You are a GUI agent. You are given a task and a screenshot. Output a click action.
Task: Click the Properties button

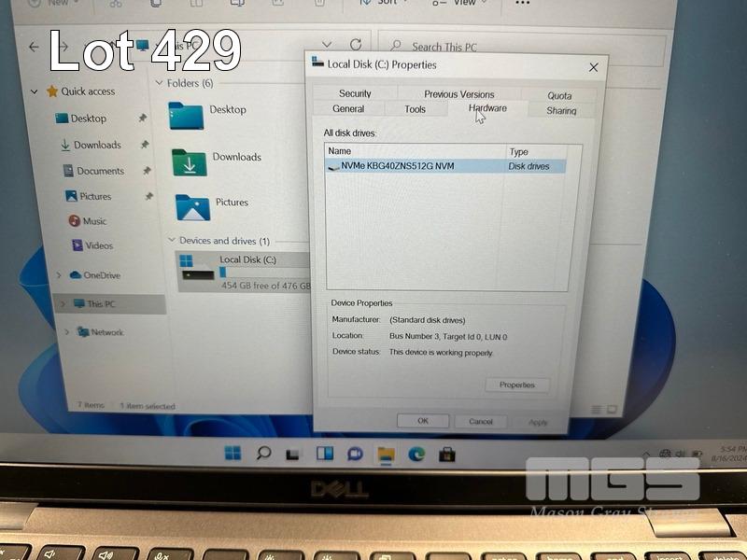coord(516,385)
